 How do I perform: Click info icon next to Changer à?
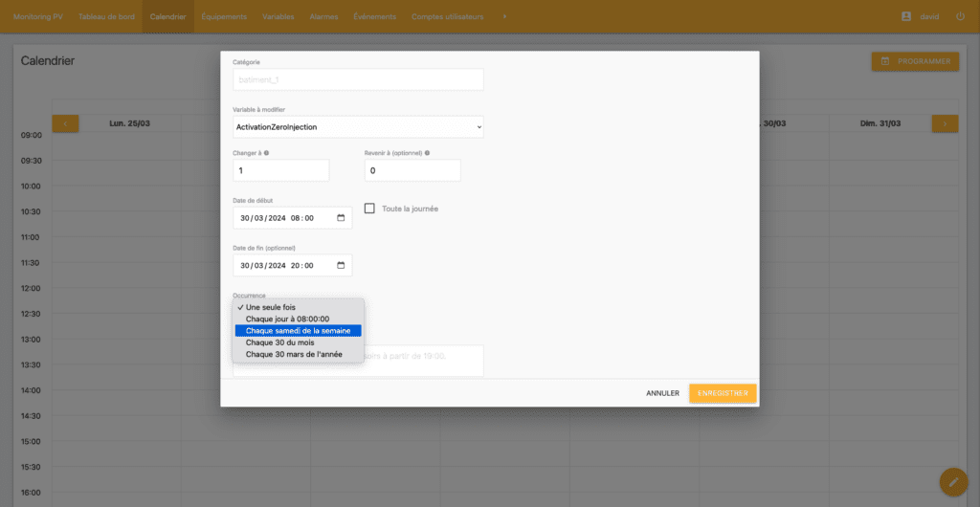[x=266, y=153]
